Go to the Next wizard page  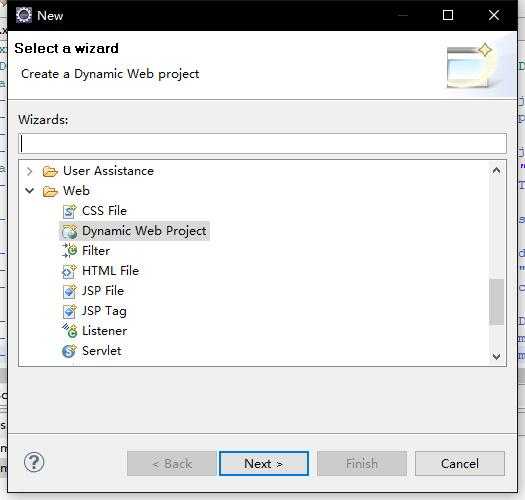click(x=264, y=463)
